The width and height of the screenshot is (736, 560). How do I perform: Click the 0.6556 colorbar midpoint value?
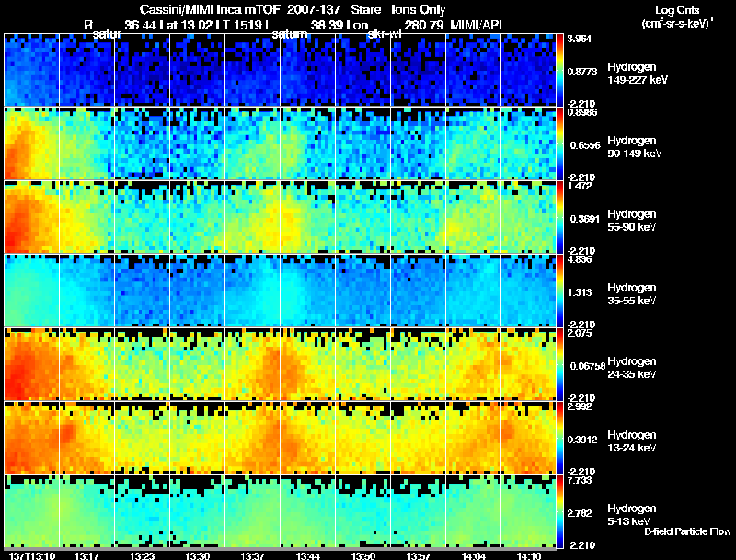585,145
